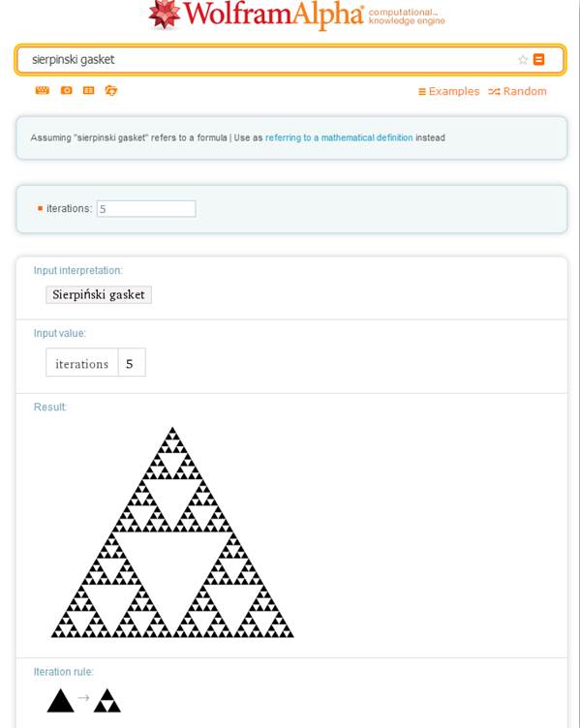580x728 pixels.
Task: Click into the iterations input field
Action: (146, 209)
